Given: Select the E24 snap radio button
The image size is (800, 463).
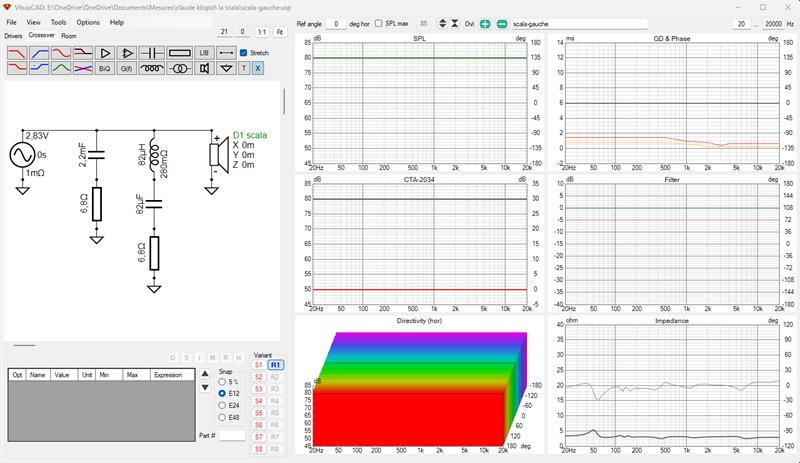Looking at the screenshot, I should (x=222, y=405).
